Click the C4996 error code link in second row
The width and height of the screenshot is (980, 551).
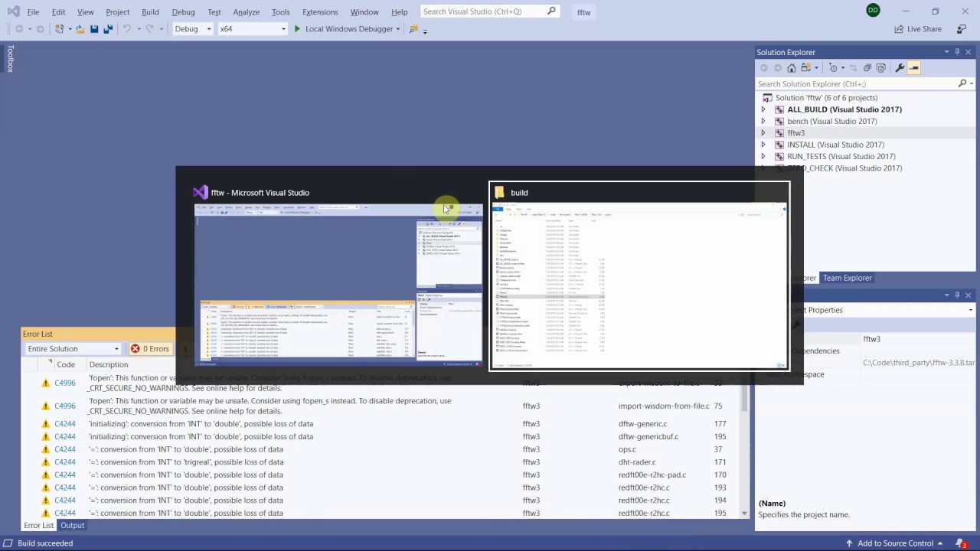coord(65,406)
